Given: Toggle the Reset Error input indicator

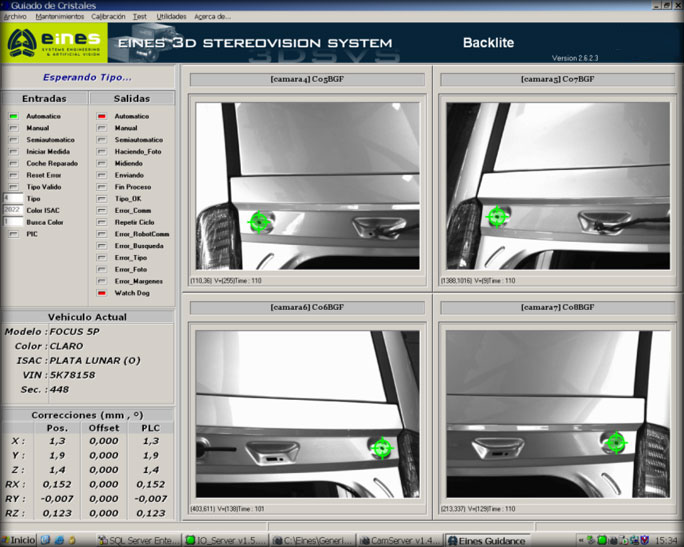Looking at the screenshot, I should coord(13,175).
